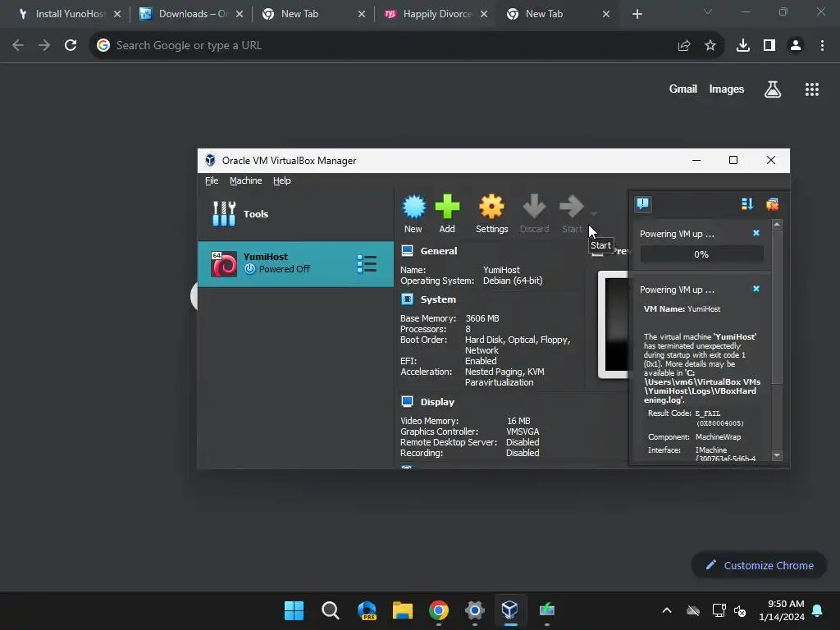Open the Chrome profile icon
This screenshot has width=840, height=630.
coord(796,46)
